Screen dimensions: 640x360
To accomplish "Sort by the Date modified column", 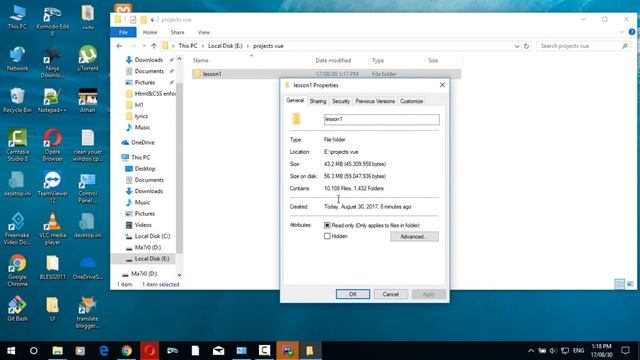I will coord(340,60).
